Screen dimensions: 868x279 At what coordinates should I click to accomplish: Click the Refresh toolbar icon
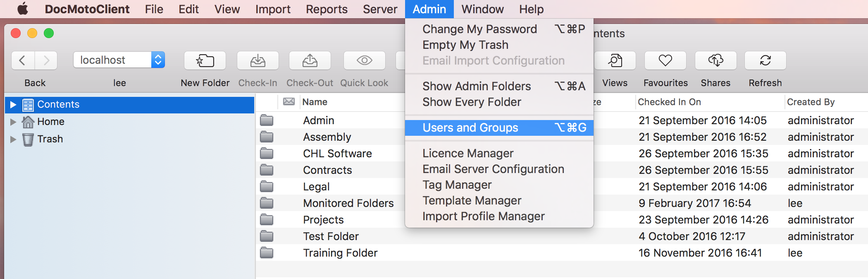click(x=765, y=60)
